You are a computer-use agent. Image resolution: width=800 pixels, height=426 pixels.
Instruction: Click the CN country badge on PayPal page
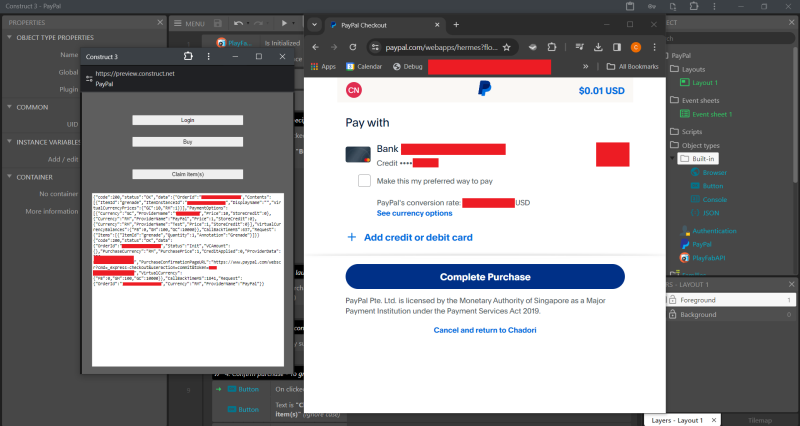354,90
